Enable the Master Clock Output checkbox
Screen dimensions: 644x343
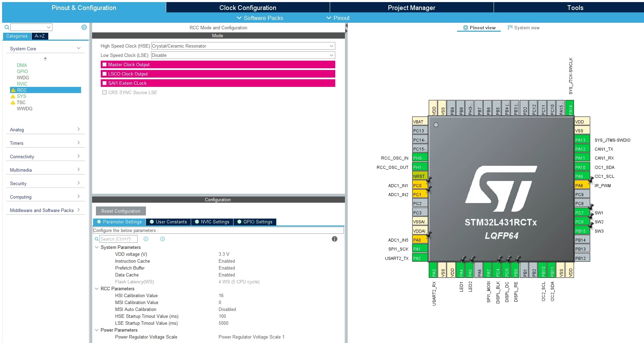coord(105,64)
